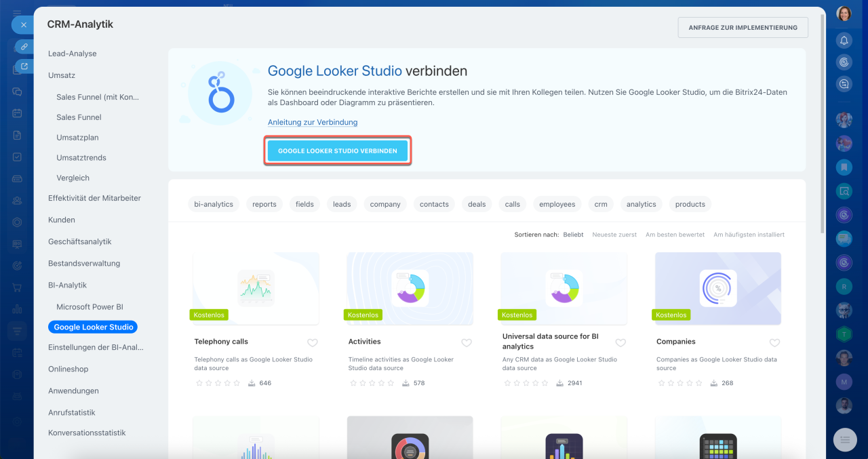Sort apps by Am häufigsten installiert
Viewport: 868px width, 459px height.
click(749, 235)
